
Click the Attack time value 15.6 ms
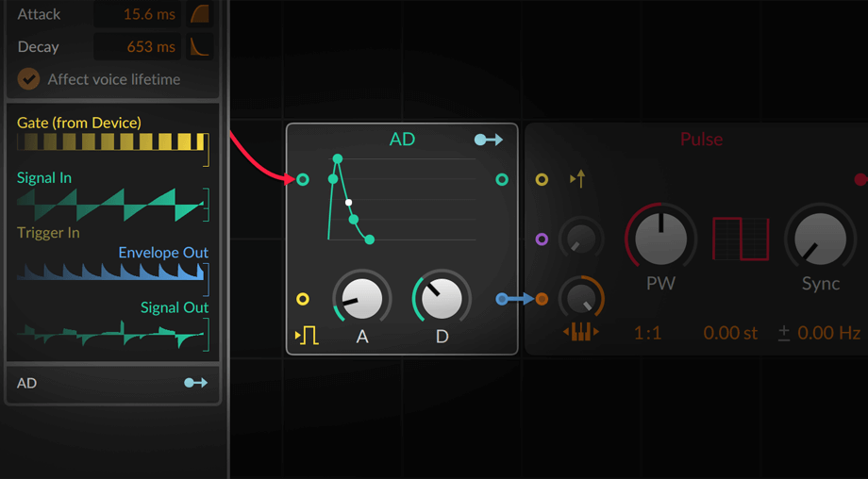coord(148,14)
